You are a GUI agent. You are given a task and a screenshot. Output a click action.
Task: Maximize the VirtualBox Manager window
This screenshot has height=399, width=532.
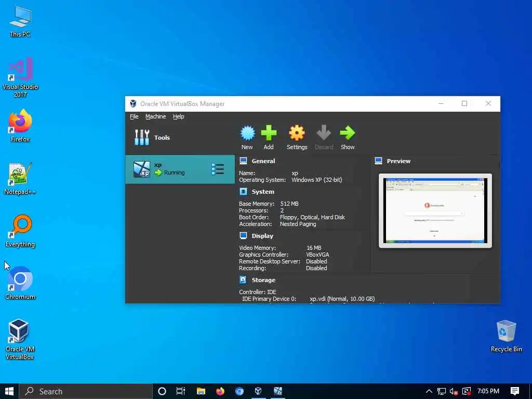[464, 103]
